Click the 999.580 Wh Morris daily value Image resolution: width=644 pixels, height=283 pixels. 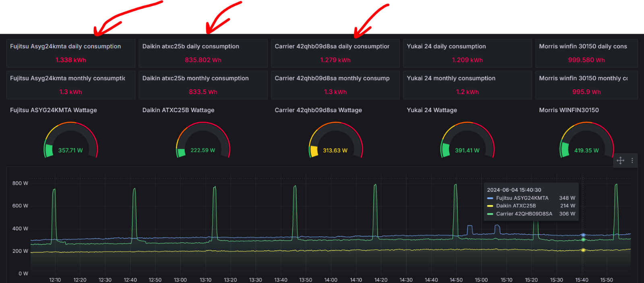pos(586,60)
